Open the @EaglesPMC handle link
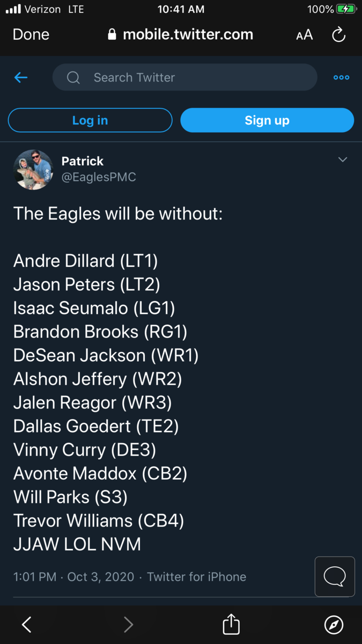Viewport: 362px width, 644px height. [x=99, y=177]
